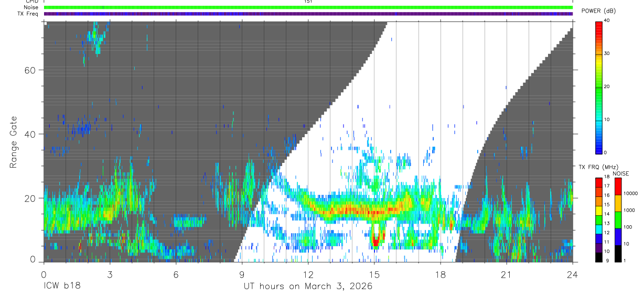The image size is (644, 297).
Task: Click the cyan 12–13 MHz TX FRQ swatch
Action: [x=598, y=229]
